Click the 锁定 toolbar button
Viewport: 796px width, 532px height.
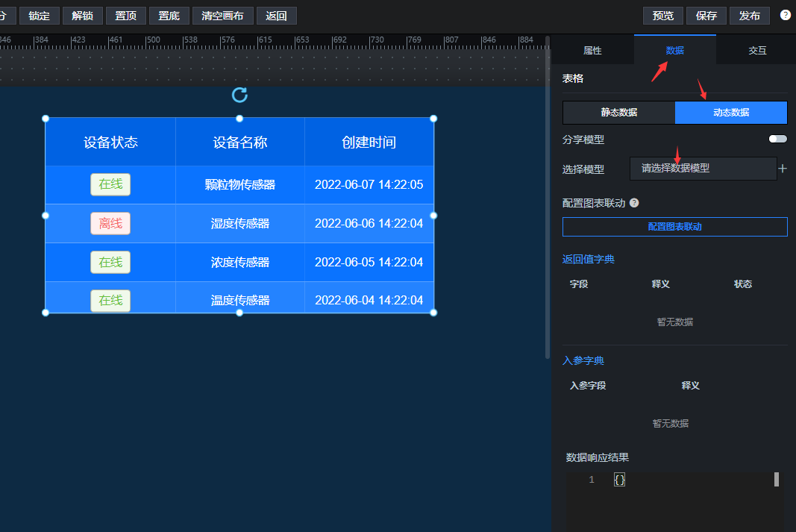coord(39,16)
